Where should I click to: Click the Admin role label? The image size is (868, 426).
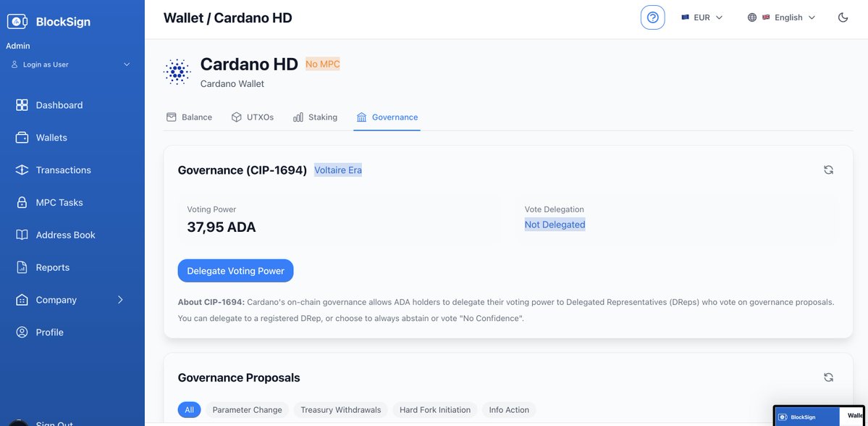coord(17,46)
